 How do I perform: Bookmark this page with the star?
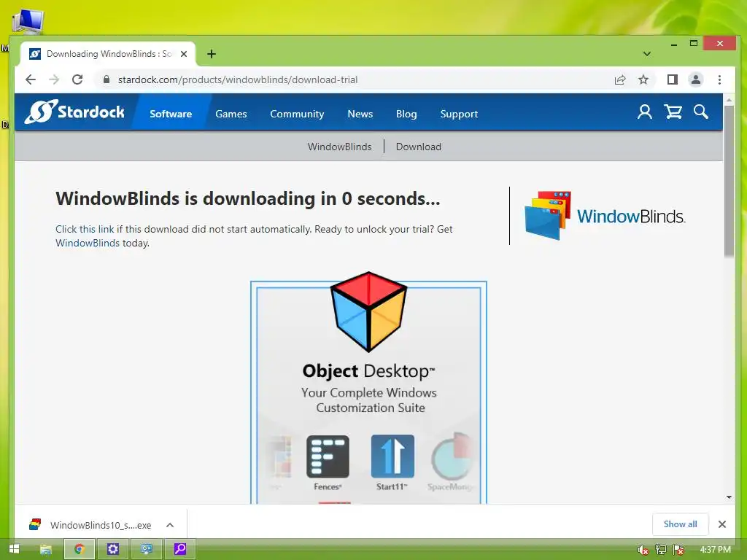643,79
